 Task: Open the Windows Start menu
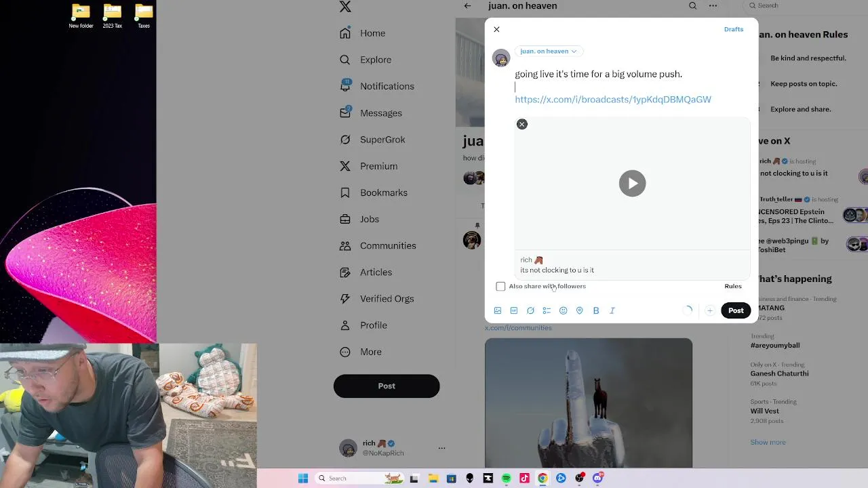click(303, 479)
